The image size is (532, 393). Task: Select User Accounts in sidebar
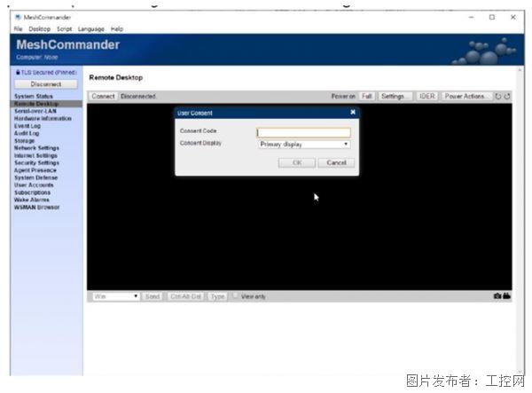click(x=34, y=185)
